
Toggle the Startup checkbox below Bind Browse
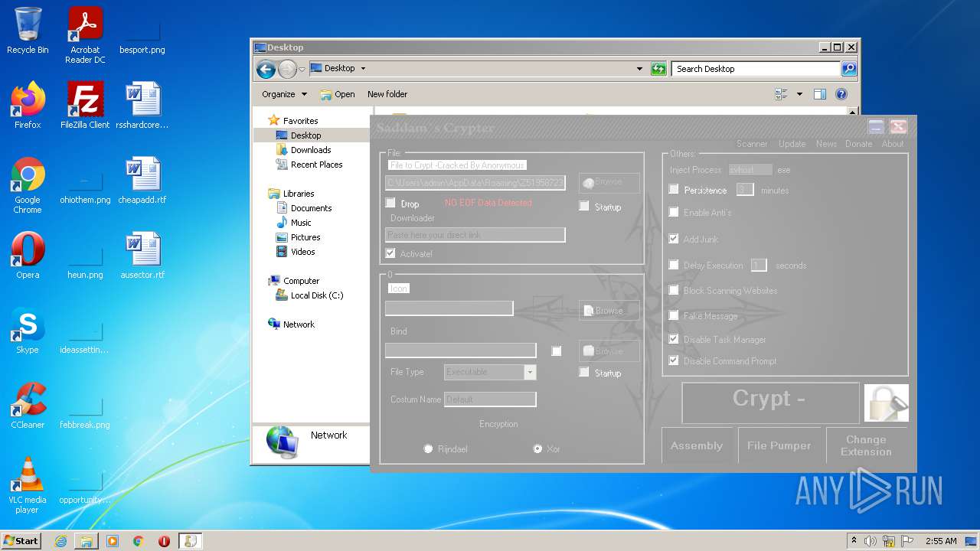coord(584,372)
